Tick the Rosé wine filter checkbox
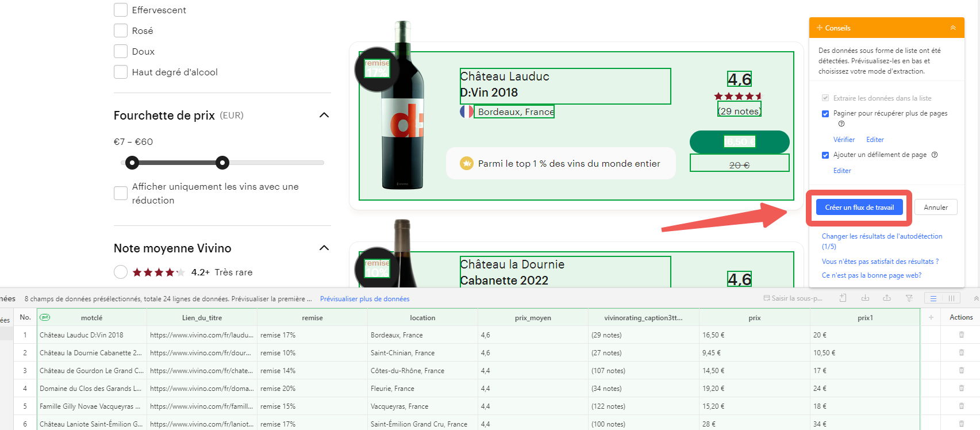Image resolution: width=980 pixels, height=430 pixels. (121, 30)
